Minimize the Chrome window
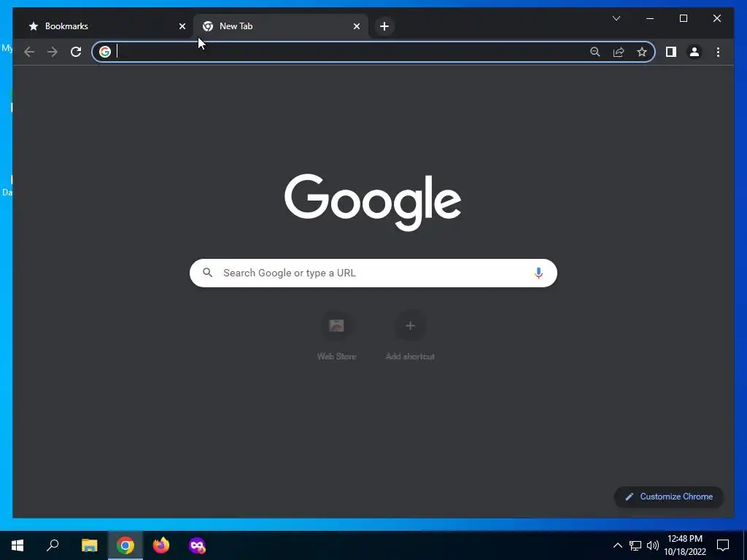The width and height of the screenshot is (747, 560). tap(650, 18)
